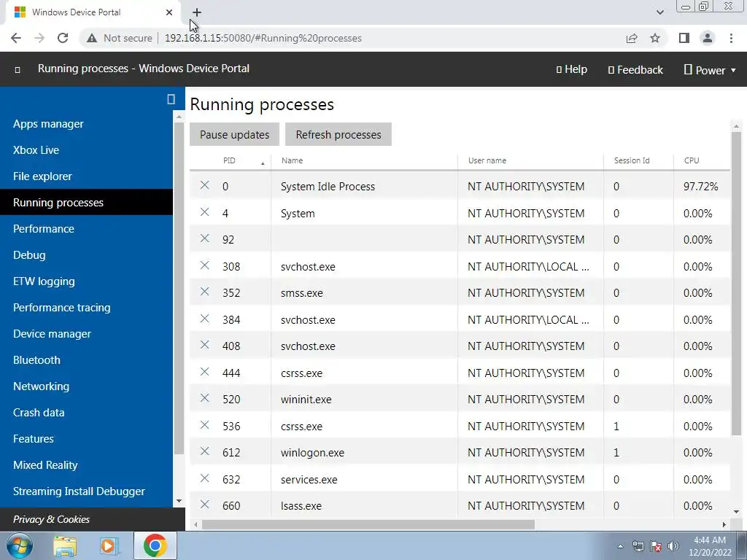Screen dimensions: 747x560
Task: Kill svchost.exe with PID 308
Action: coord(204,265)
